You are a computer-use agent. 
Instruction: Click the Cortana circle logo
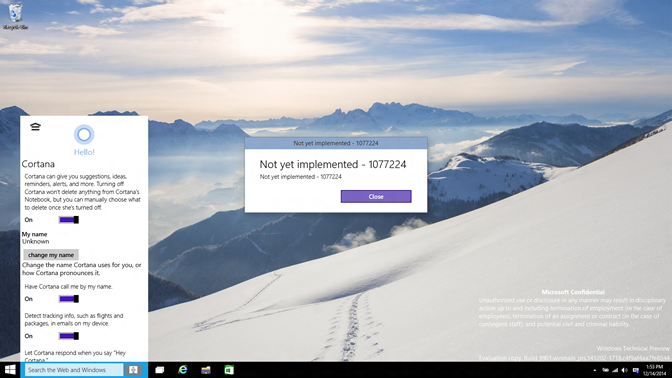(x=84, y=135)
